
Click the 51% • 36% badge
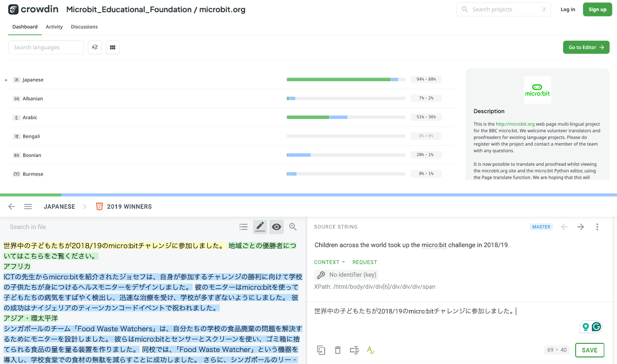click(x=426, y=117)
